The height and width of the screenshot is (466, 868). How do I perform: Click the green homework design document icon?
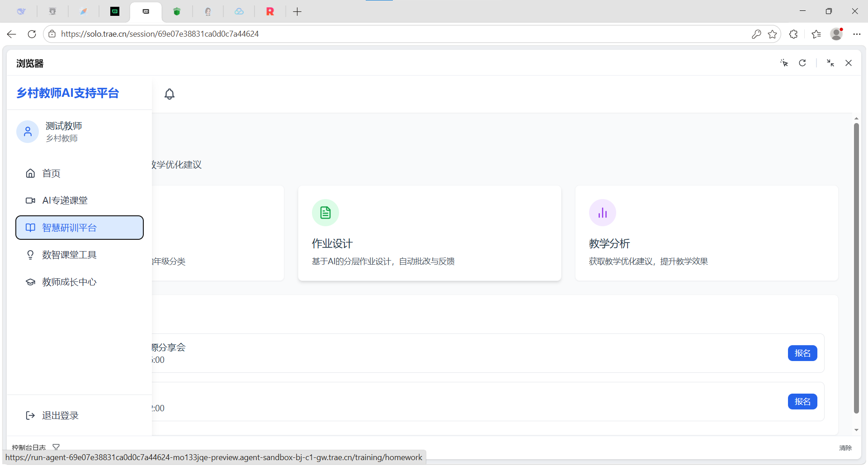pyautogui.click(x=325, y=213)
